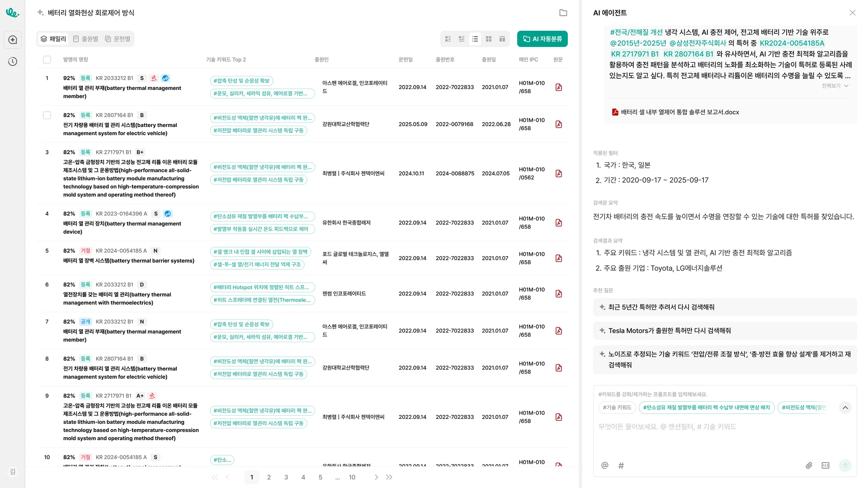Open PDF for the first patent row
The height and width of the screenshot is (488, 868).
click(x=558, y=87)
